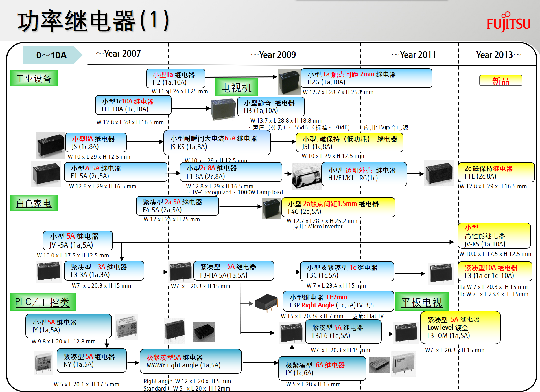This screenshot has width=540, height=392.
Task: Click the ~Year 2009 column heading
Action: pyautogui.click(x=273, y=55)
